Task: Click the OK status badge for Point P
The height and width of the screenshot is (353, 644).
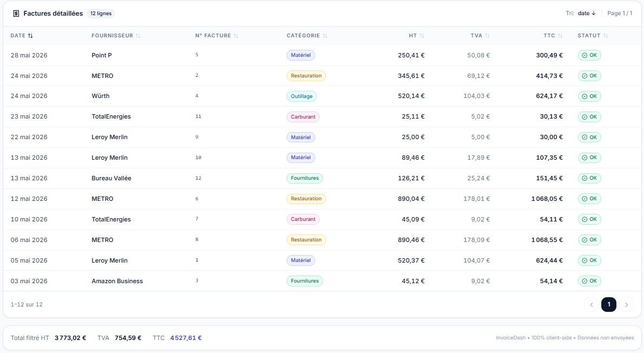Action: [589, 55]
